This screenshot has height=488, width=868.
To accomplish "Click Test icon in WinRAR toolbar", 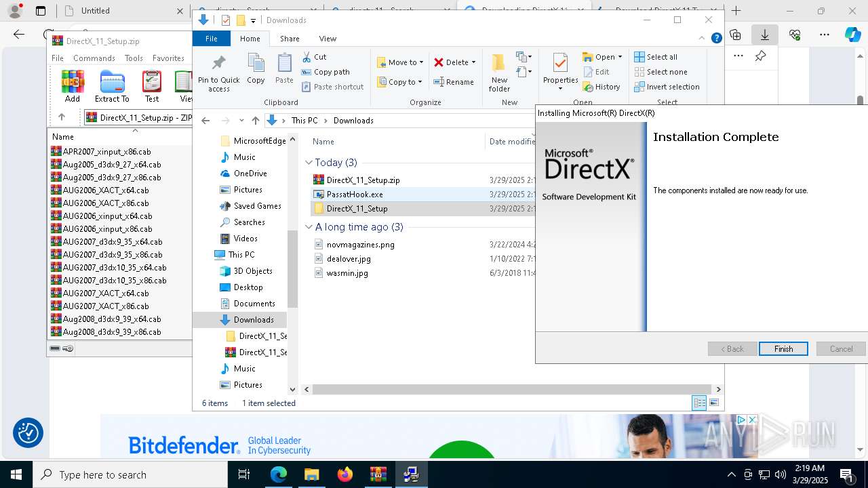I will coord(152,86).
